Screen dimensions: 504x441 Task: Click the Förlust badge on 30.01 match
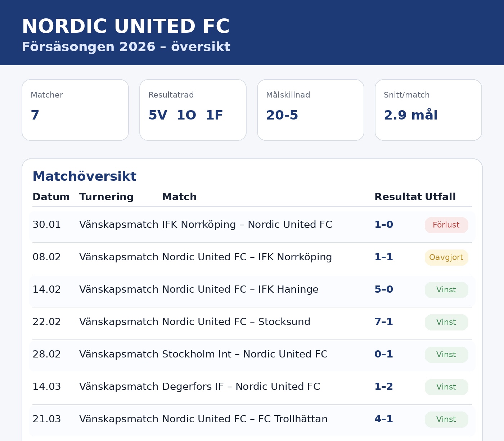(x=446, y=225)
